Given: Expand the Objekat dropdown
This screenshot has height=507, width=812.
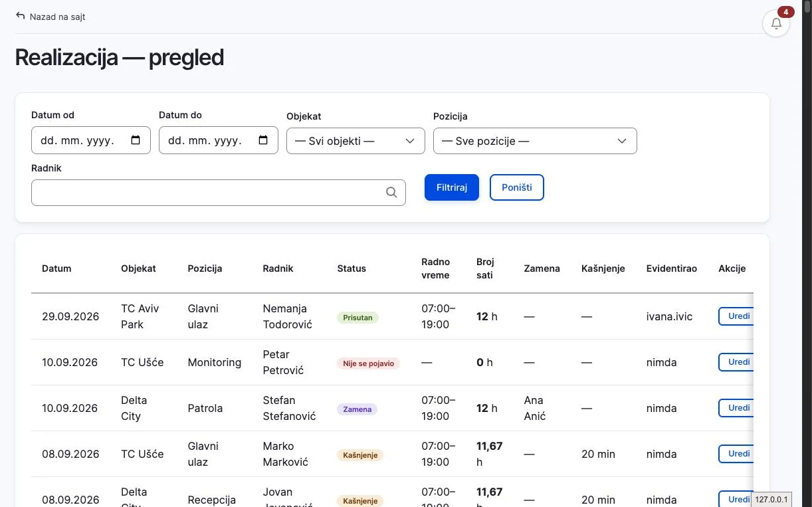Looking at the screenshot, I should (355, 141).
